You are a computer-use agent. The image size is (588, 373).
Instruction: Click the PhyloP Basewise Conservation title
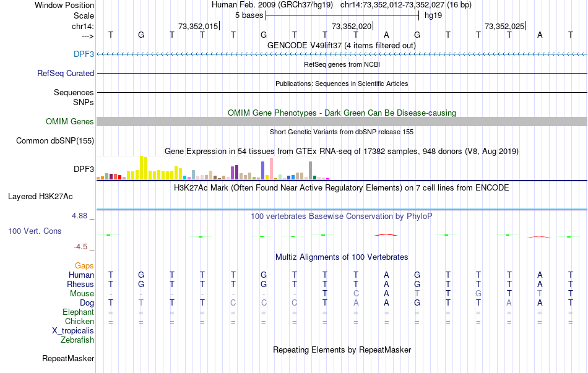tap(342, 216)
